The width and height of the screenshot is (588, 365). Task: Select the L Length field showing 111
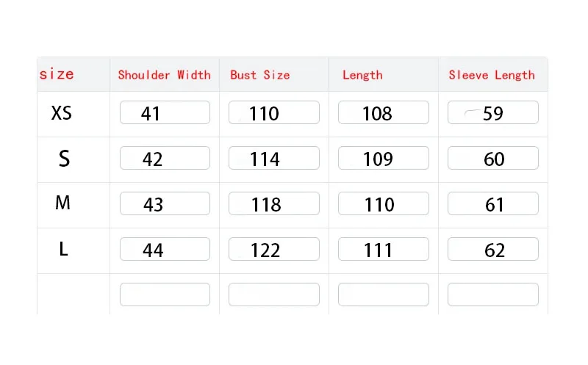point(384,249)
